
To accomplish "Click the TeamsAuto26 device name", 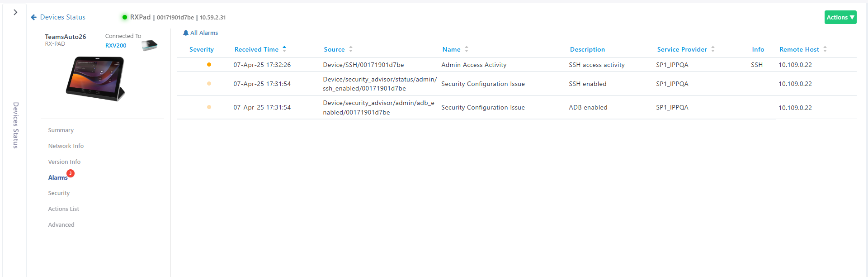I will tap(66, 37).
